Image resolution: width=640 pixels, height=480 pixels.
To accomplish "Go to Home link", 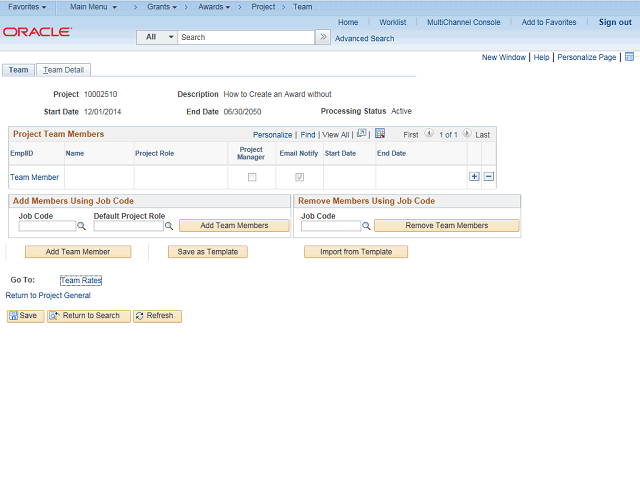I will coord(348,22).
